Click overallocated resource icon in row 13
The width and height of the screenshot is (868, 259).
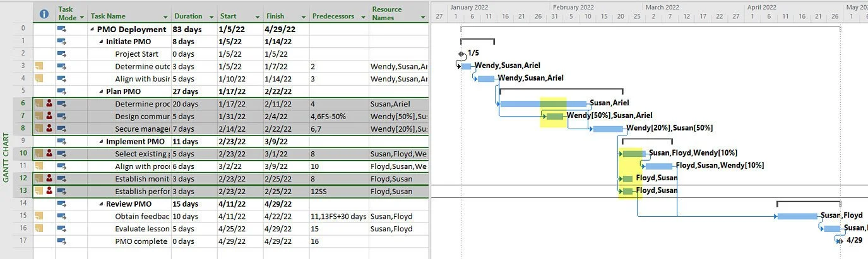[x=49, y=191]
